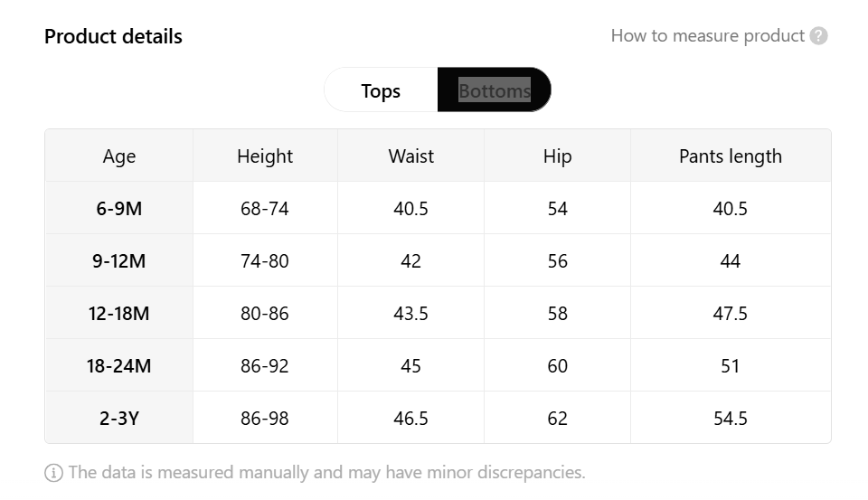Click the manual measurement disclaimer text
The image size is (868, 500).
pos(326,473)
